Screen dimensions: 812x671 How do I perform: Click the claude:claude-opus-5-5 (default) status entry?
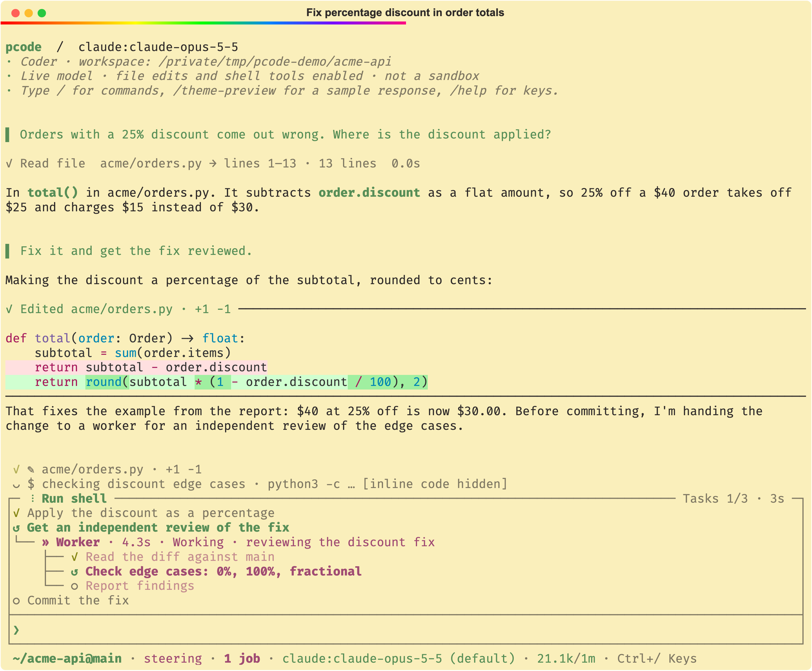click(x=399, y=659)
